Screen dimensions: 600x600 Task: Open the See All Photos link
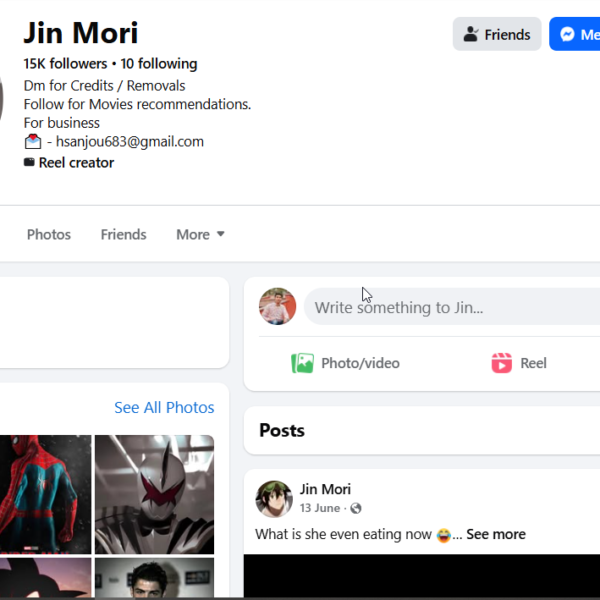164,408
